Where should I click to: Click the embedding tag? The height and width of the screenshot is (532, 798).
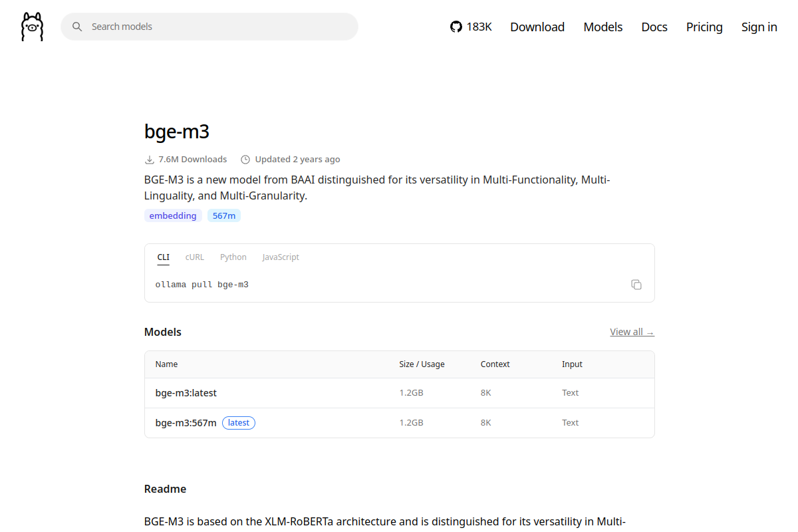[173, 215]
